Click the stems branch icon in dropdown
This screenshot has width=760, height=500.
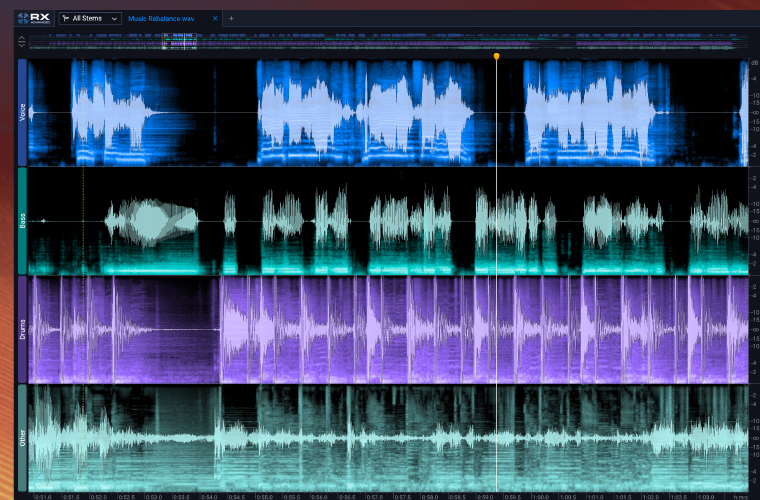tap(66, 18)
